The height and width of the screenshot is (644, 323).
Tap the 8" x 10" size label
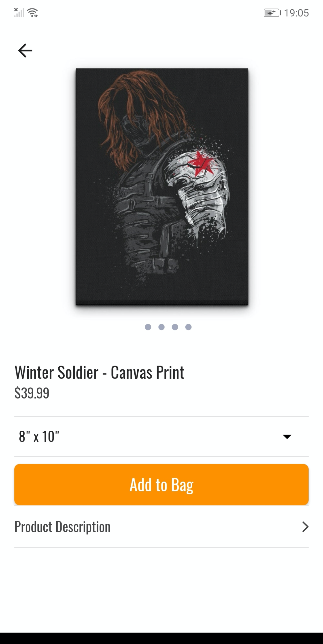(x=39, y=436)
